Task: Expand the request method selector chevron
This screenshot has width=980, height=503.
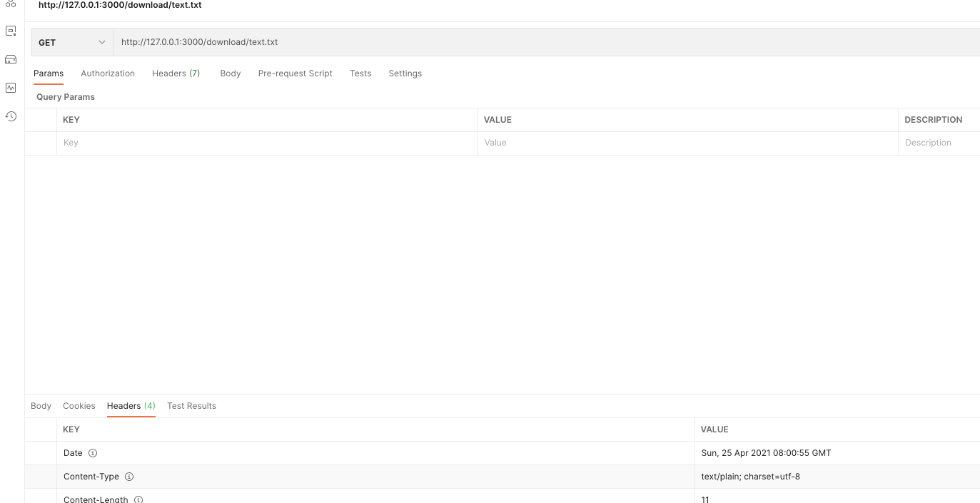Action: [102, 42]
